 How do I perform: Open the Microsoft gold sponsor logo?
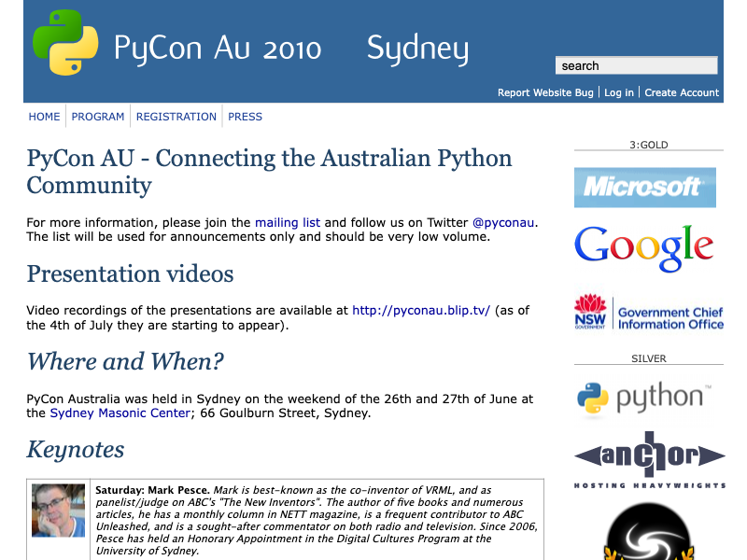644,188
